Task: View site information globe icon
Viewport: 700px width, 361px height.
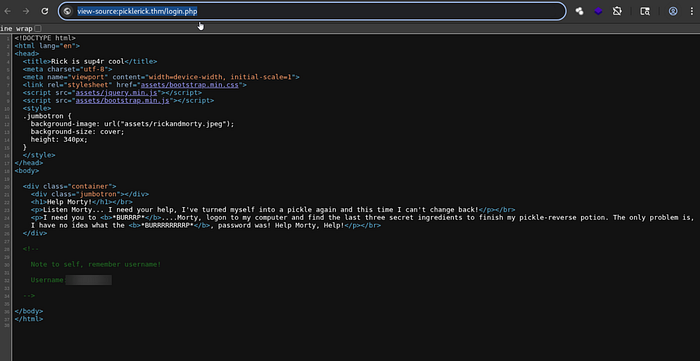Action: coord(67,12)
